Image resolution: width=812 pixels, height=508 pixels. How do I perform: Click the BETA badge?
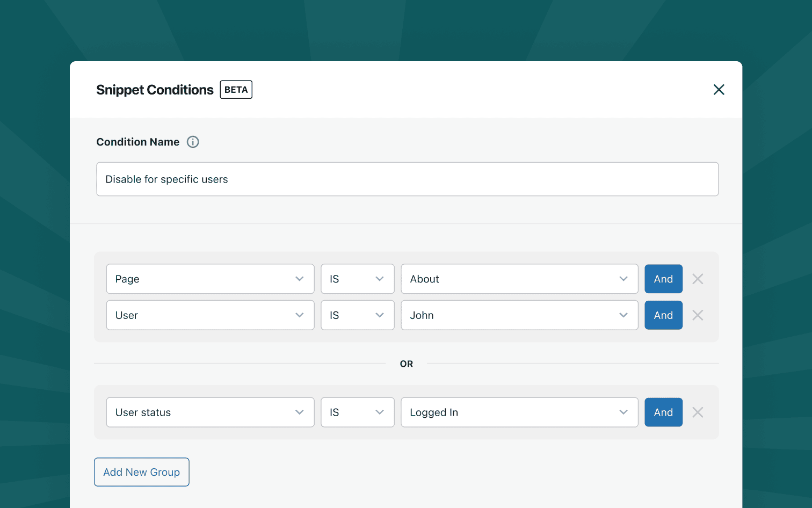[x=236, y=90]
